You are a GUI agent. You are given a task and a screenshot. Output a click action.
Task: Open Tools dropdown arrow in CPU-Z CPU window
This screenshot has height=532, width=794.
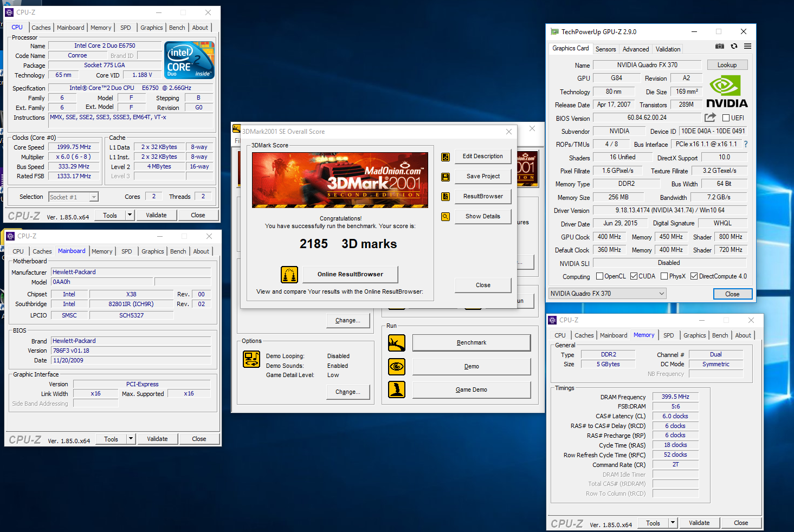click(x=130, y=215)
